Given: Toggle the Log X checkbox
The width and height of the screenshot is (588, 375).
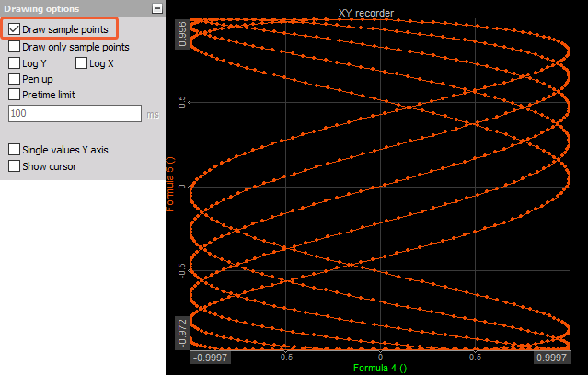Looking at the screenshot, I should (81, 63).
